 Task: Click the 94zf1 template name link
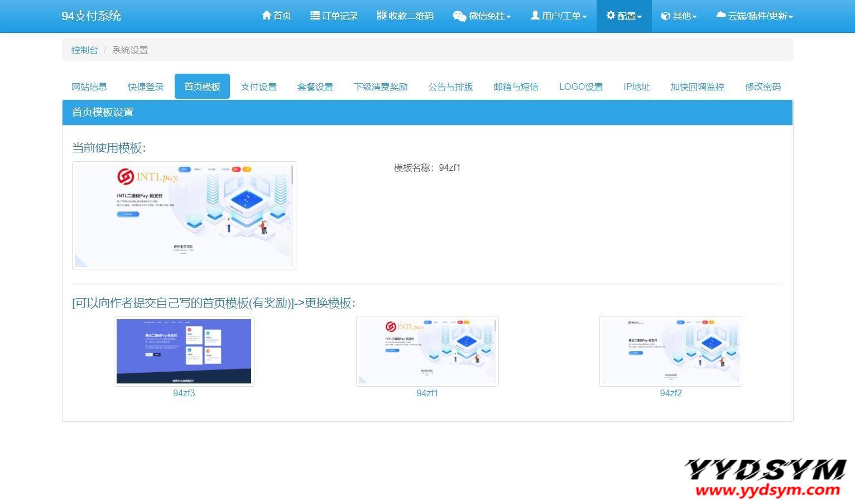[427, 393]
